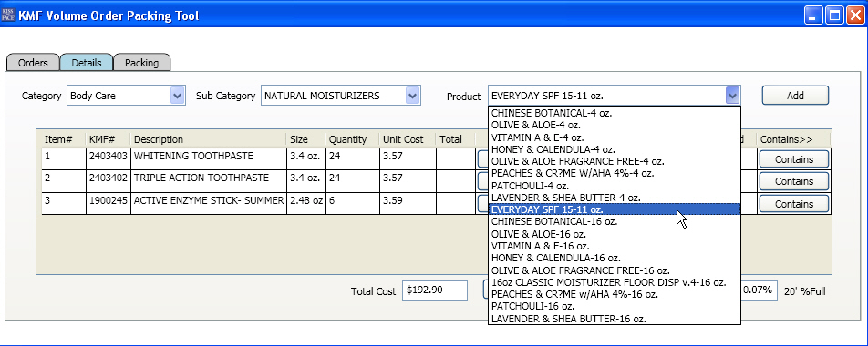
Task: Click KMF# cell 2403402
Action: pos(108,181)
